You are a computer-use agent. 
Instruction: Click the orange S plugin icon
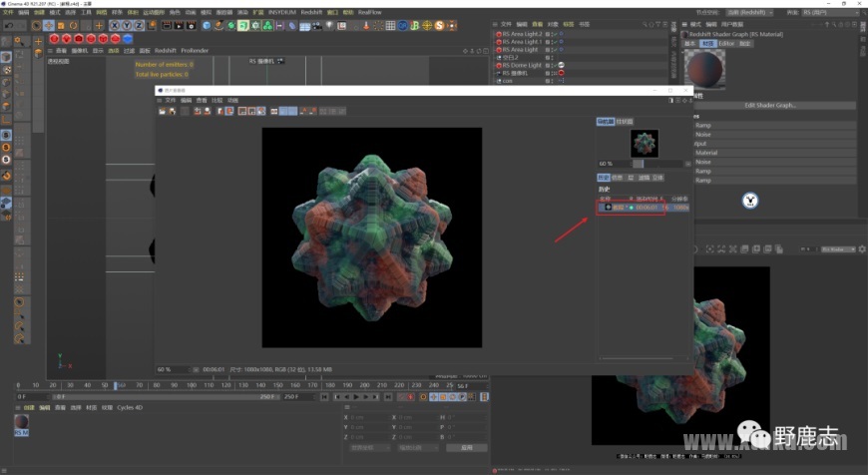click(x=440, y=26)
